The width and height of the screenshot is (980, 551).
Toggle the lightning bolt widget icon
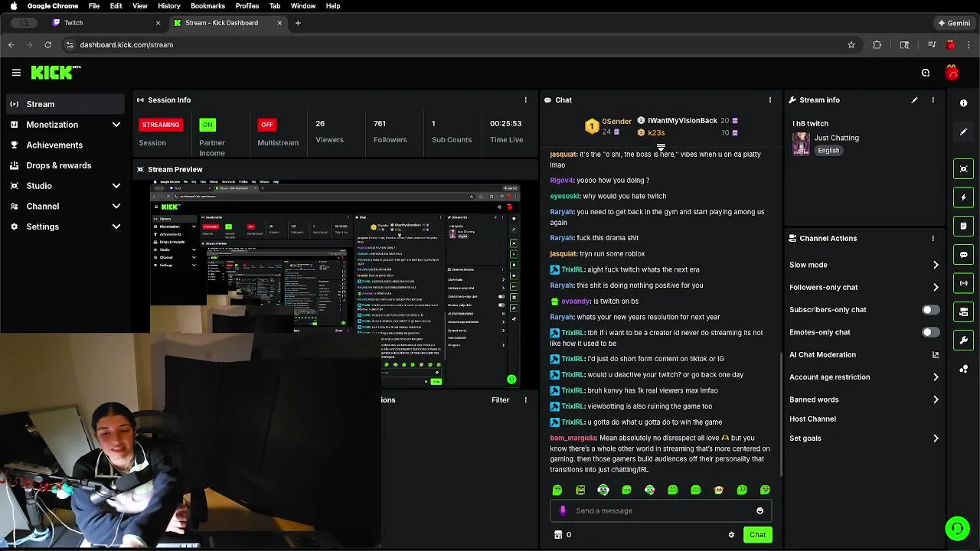coord(963,197)
